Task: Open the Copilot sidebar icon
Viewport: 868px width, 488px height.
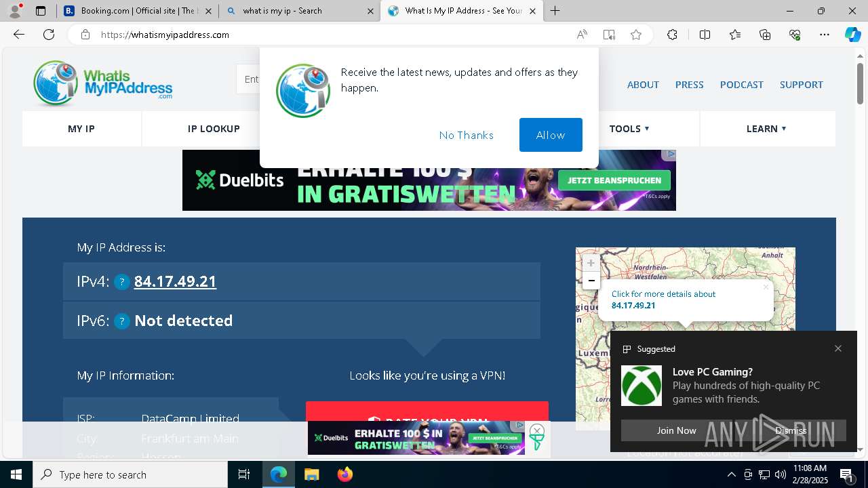Action: (852, 35)
